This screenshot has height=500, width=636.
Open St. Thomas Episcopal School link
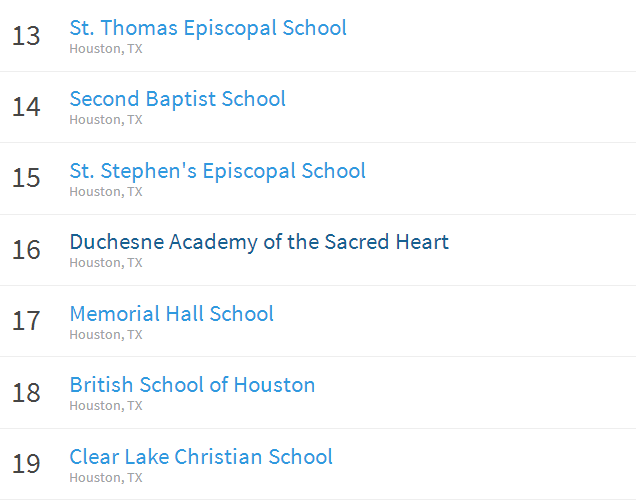208,28
